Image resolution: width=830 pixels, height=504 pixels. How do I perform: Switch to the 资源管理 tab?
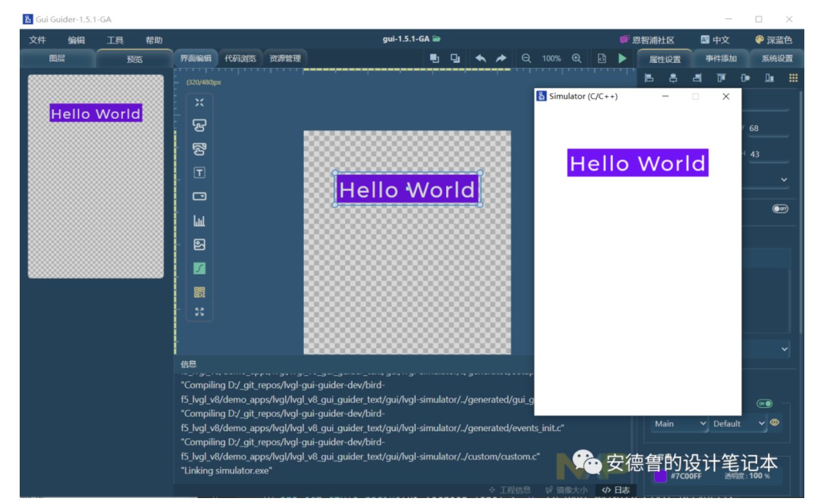point(285,59)
